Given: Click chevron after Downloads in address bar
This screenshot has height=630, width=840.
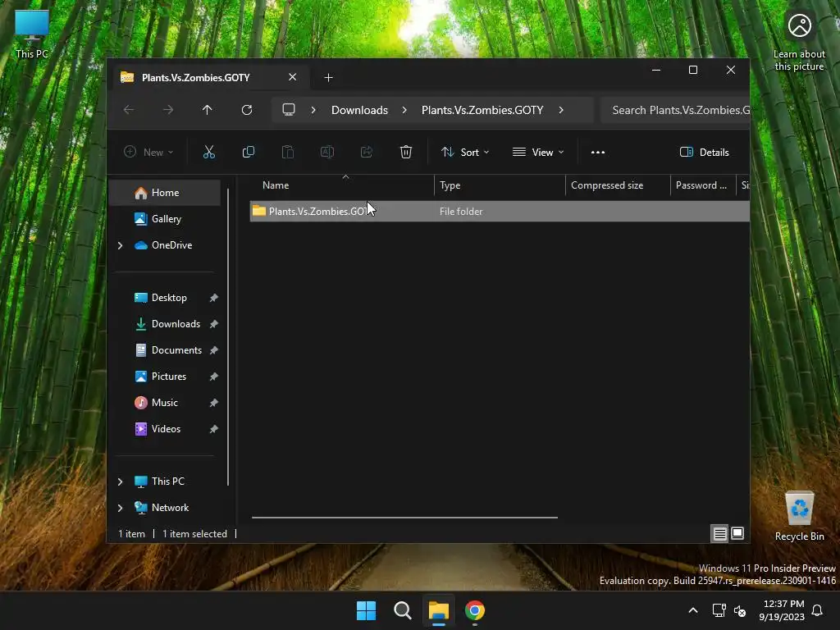Looking at the screenshot, I should pyautogui.click(x=404, y=110).
